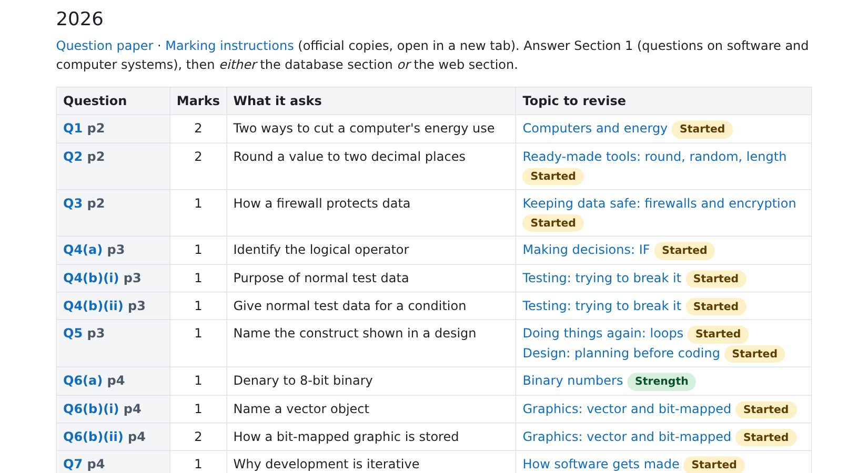The height and width of the screenshot is (473, 868).
Task: Click the cell "Name a vector object"
Action: point(371,409)
